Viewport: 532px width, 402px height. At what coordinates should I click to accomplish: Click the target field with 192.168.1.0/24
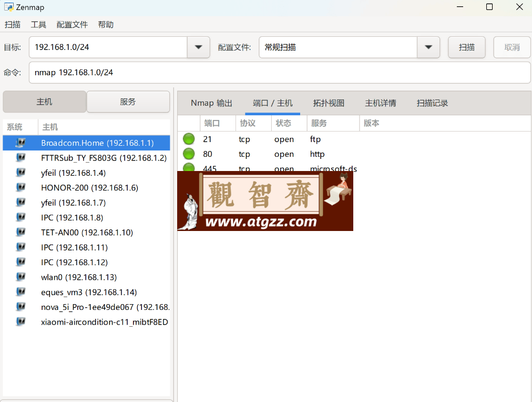108,47
